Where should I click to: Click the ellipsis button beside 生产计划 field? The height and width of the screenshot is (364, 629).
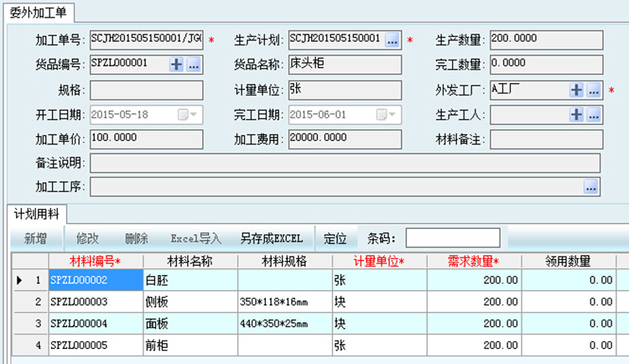392,40
